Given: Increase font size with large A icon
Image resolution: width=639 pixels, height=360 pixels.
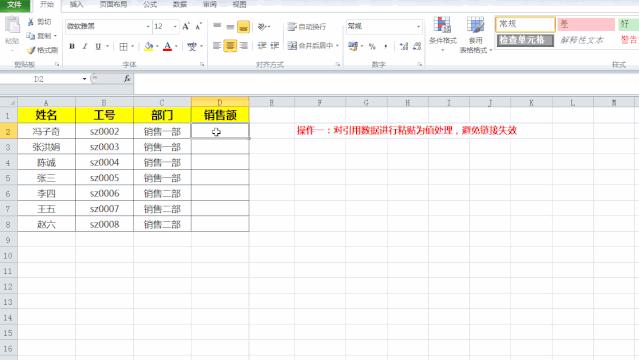Looking at the screenshot, I should coord(186,27).
